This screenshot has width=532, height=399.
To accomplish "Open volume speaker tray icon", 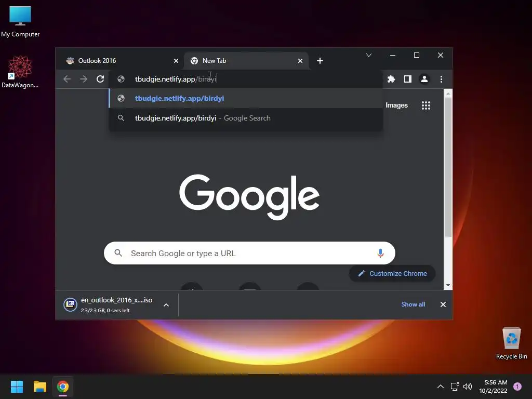I will coord(468,387).
